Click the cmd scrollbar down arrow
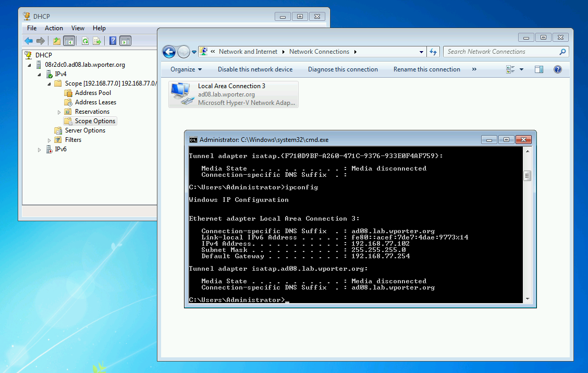 point(527,299)
